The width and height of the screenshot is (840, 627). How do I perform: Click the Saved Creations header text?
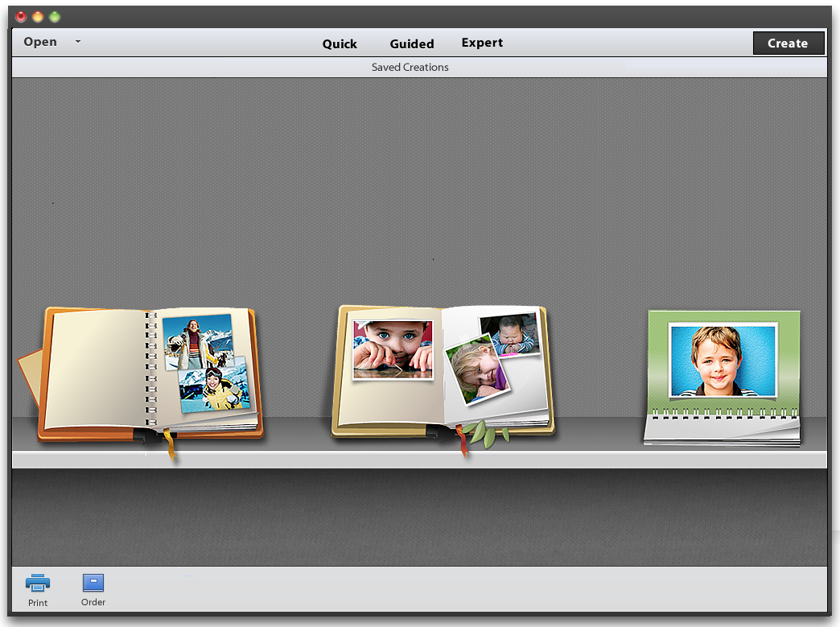click(x=410, y=67)
